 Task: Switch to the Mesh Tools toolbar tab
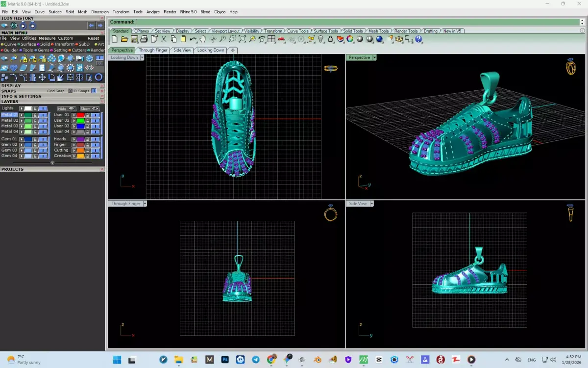(x=378, y=31)
